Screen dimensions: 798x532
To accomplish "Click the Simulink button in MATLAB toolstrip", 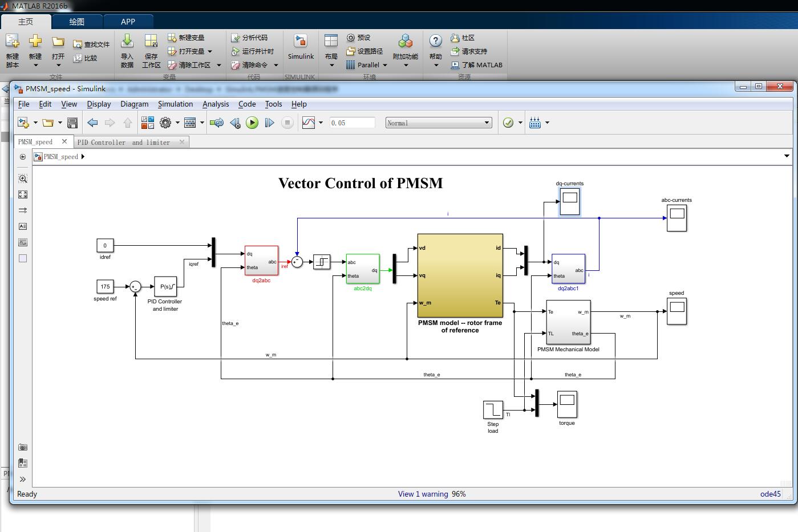I will tap(301, 48).
